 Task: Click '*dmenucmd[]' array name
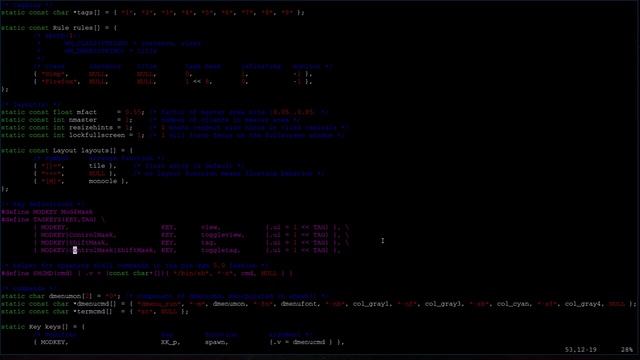pos(95,304)
